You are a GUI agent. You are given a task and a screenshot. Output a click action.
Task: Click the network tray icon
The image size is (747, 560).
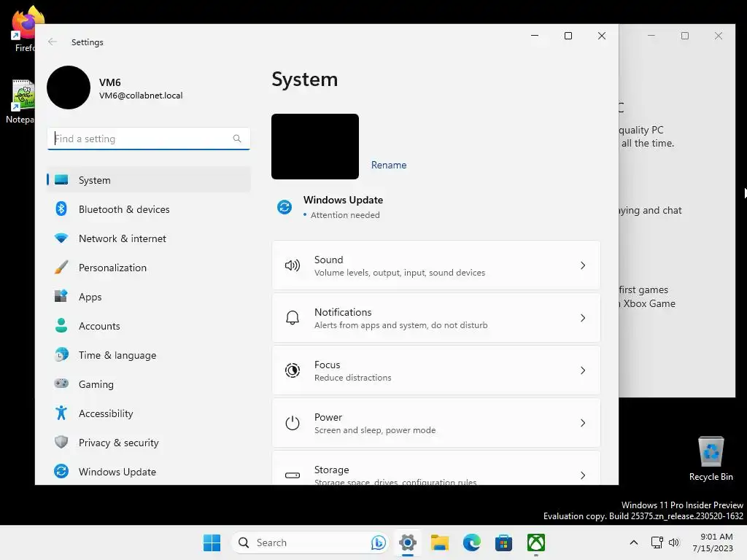657,542
